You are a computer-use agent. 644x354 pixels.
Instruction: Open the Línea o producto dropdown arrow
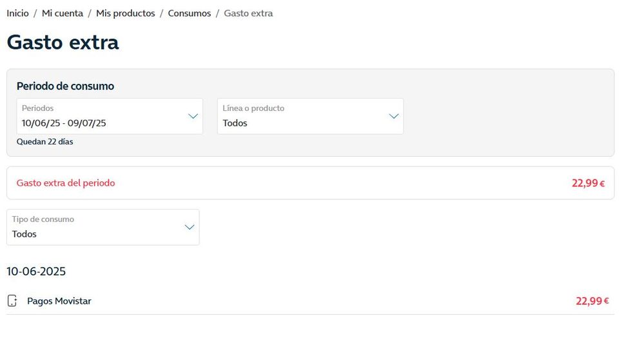393,116
